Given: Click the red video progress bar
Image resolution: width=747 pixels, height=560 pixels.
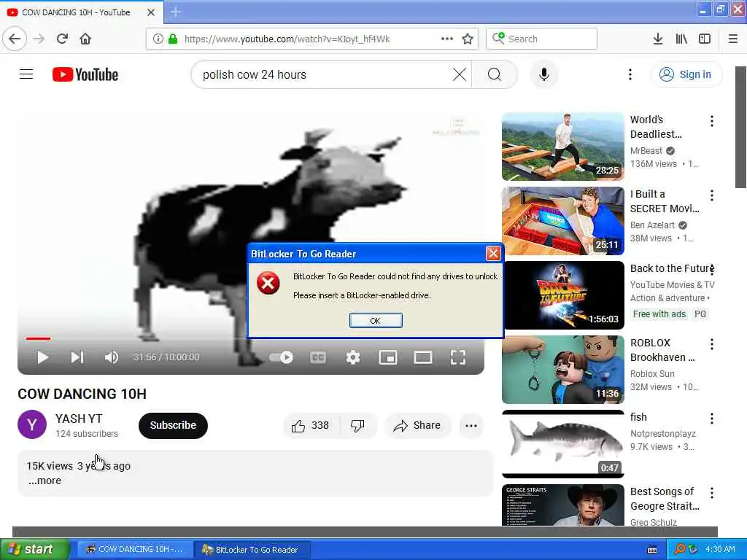Looking at the screenshot, I should [38, 338].
